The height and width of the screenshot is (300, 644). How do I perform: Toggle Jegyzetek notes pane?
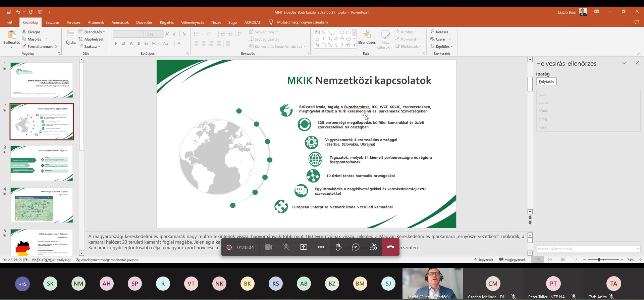pyautogui.click(x=483, y=260)
